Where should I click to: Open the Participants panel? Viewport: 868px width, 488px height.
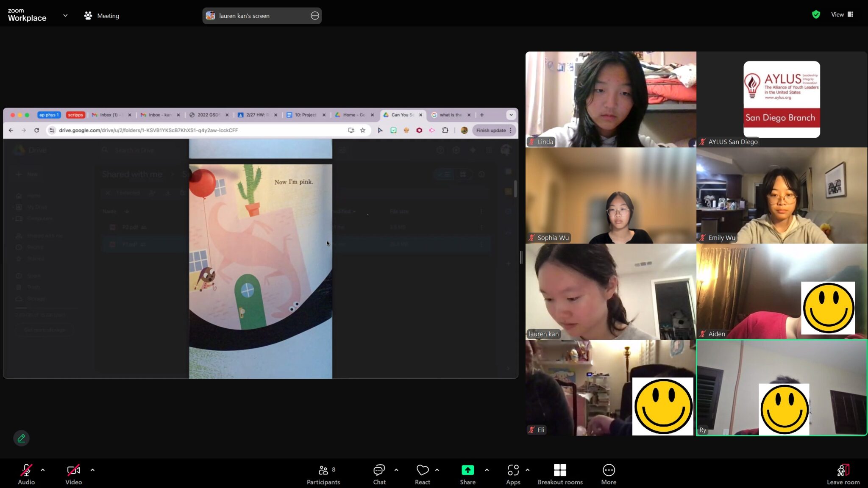tap(323, 474)
